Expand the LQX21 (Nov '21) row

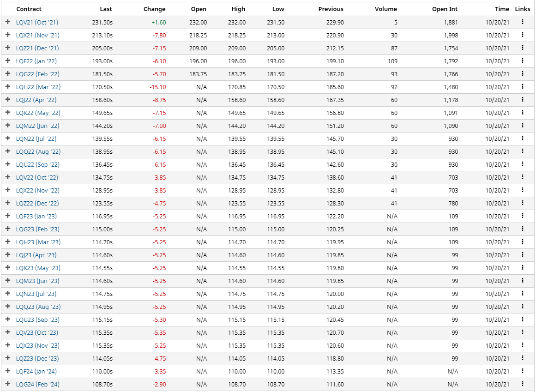8,35
